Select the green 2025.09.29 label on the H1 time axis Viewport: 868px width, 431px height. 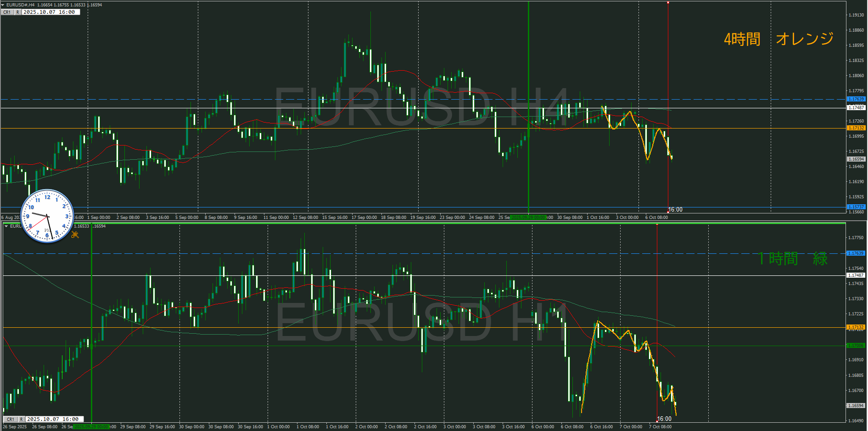click(x=91, y=427)
